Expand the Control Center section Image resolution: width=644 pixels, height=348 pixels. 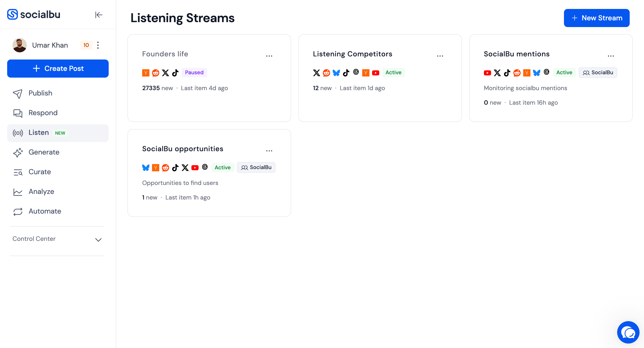[x=57, y=239]
